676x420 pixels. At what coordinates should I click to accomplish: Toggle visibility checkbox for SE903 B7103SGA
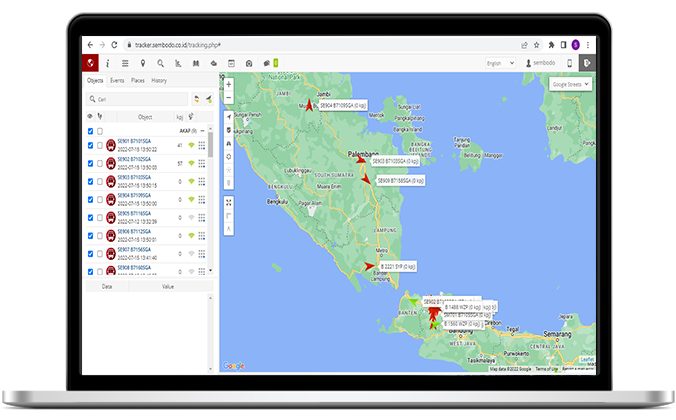tap(90, 181)
